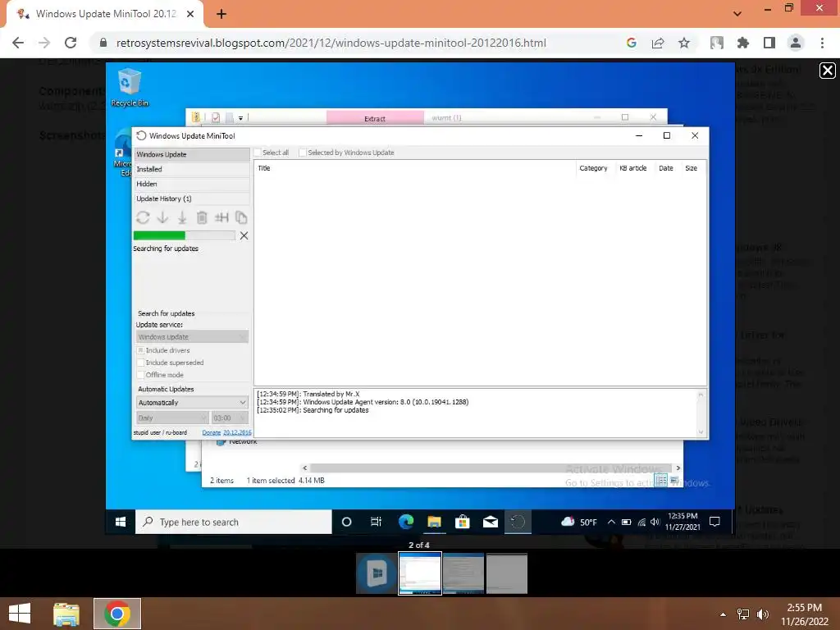Sort by the Category column header

(593, 168)
